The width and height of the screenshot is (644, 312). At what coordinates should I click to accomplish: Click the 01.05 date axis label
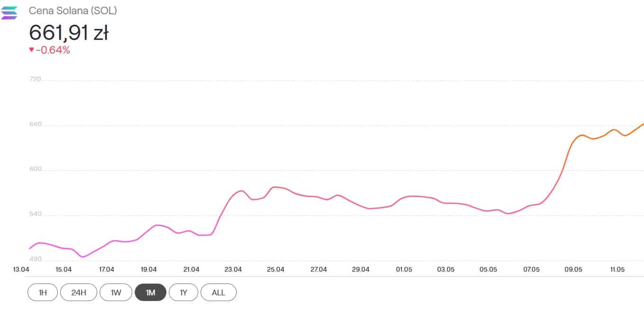(x=404, y=269)
